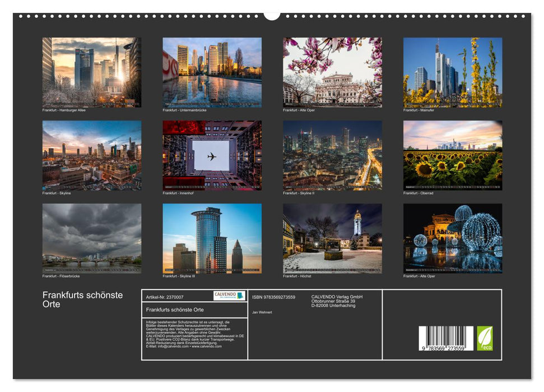
Task: Click the ISBN barcode
Action: click(446, 338)
